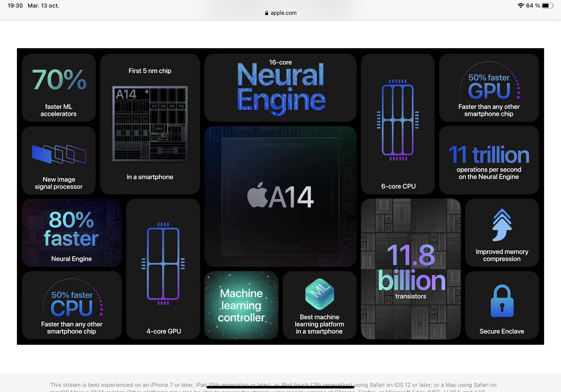Click the Wi-Fi status icon

pos(521,6)
